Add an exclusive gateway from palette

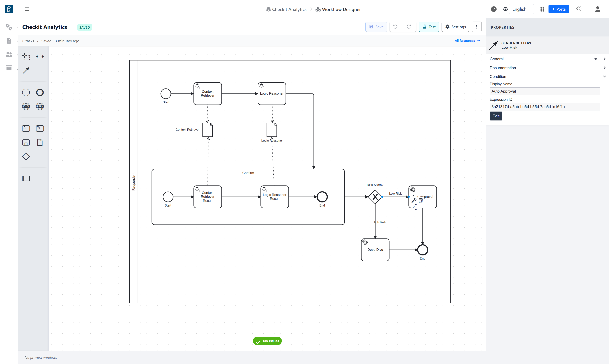pos(26,157)
